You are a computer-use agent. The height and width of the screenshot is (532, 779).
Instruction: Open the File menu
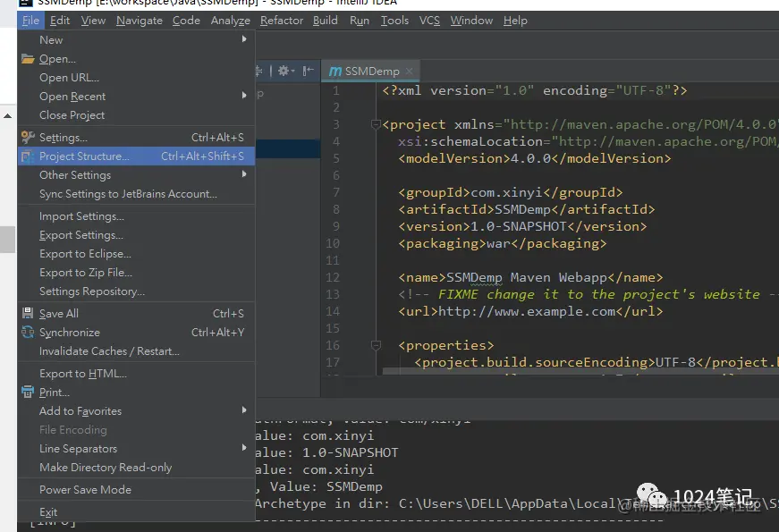tap(30, 21)
